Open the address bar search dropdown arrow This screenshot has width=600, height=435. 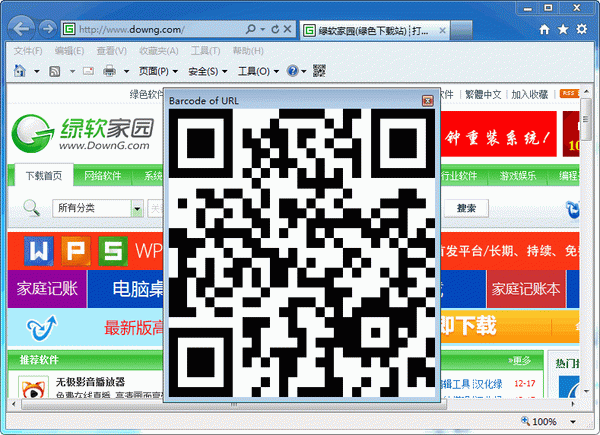tap(262, 29)
